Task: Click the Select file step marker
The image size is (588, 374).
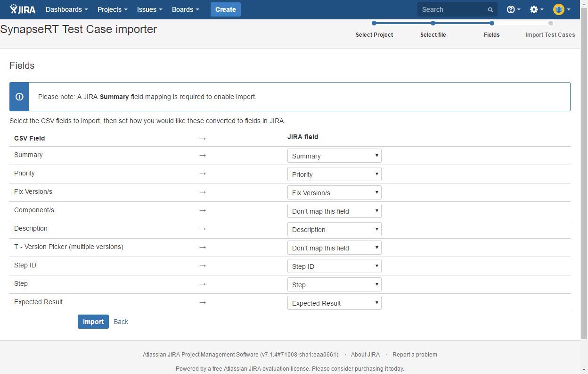Action: point(433,23)
